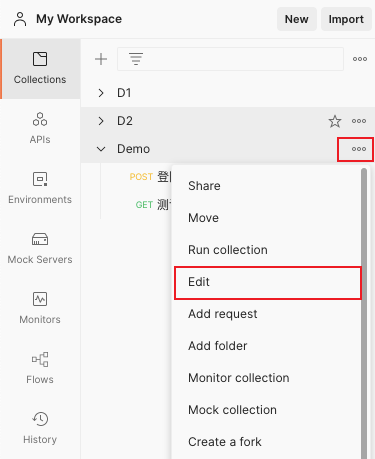Open the APIs sidebar section
This screenshot has height=459, width=375.
tap(40, 128)
